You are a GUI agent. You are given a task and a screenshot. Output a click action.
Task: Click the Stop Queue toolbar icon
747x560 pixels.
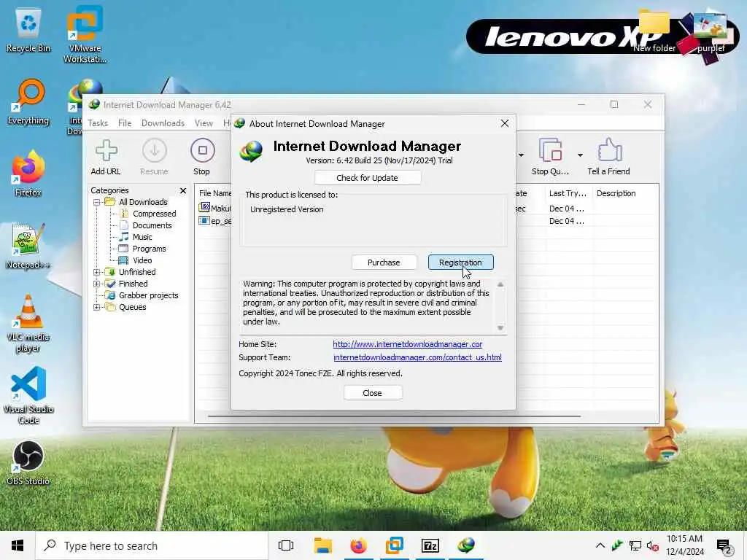[550, 157]
